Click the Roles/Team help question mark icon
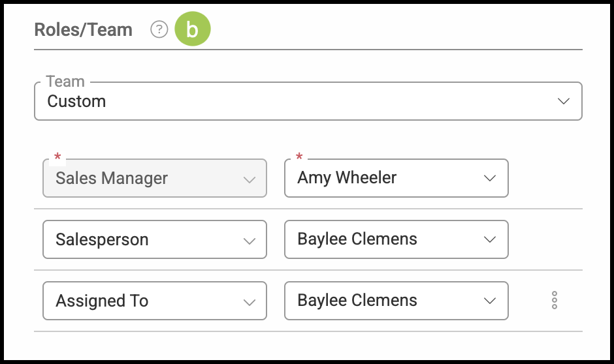This screenshot has width=614, height=364. tap(159, 29)
